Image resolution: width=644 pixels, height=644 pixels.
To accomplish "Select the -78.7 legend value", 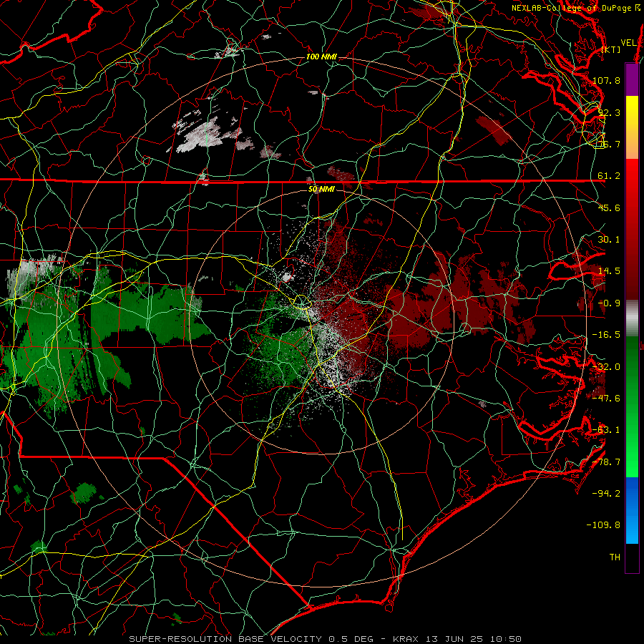I will (606, 462).
